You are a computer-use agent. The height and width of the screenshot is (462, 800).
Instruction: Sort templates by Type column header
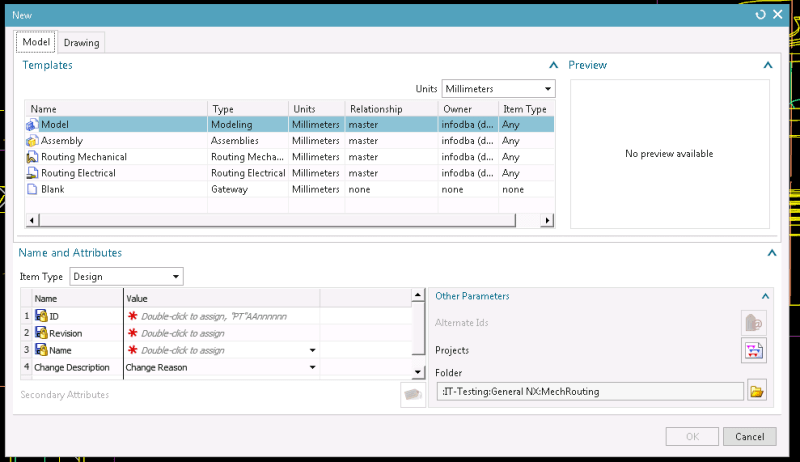tap(248, 109)
